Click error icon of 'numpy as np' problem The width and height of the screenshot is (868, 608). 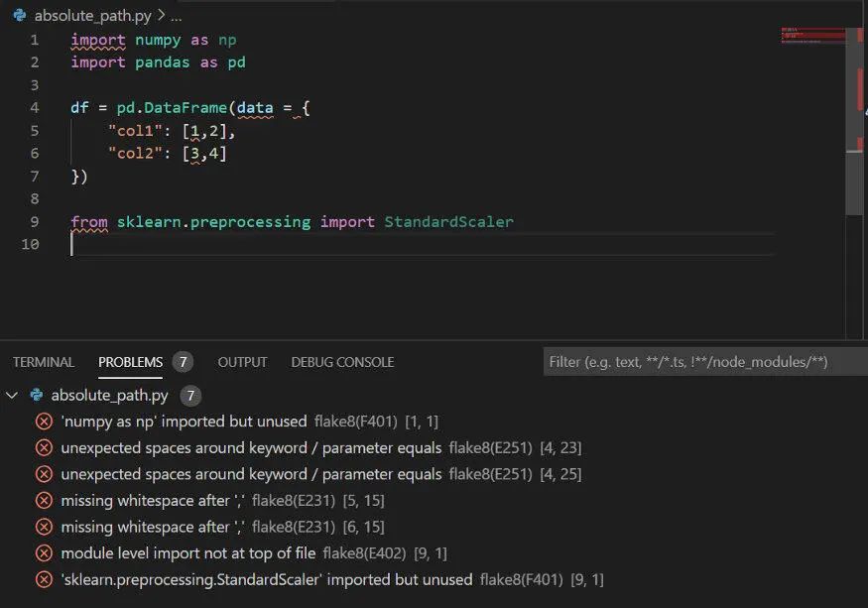pos(44,422)
